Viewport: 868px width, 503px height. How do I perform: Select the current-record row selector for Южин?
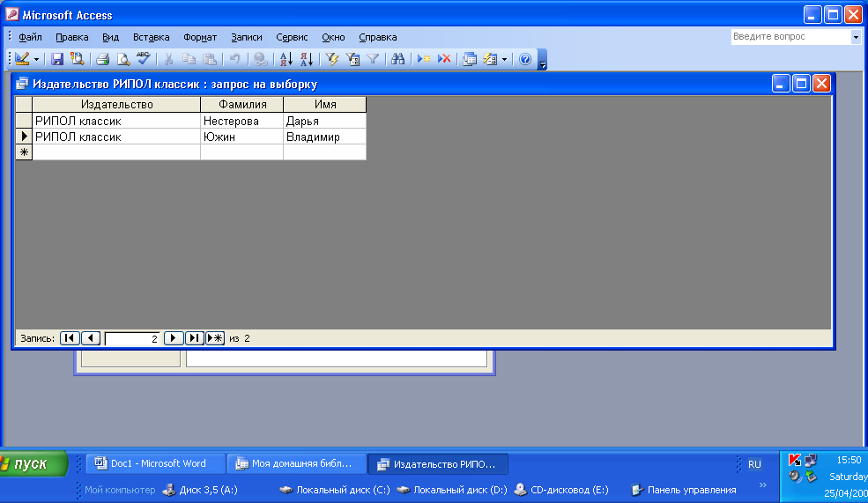[x=24, y=137]
